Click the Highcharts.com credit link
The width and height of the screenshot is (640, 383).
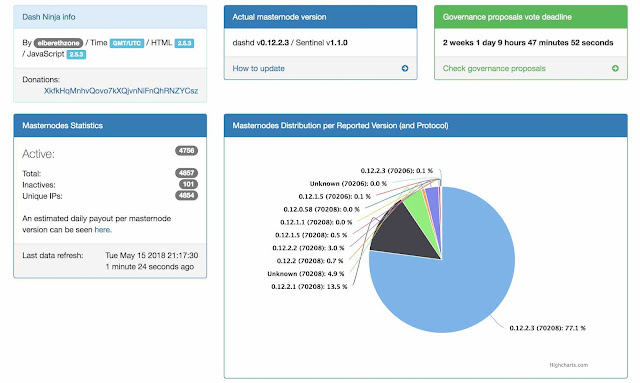pyautogui.click(x=568, y=365)
